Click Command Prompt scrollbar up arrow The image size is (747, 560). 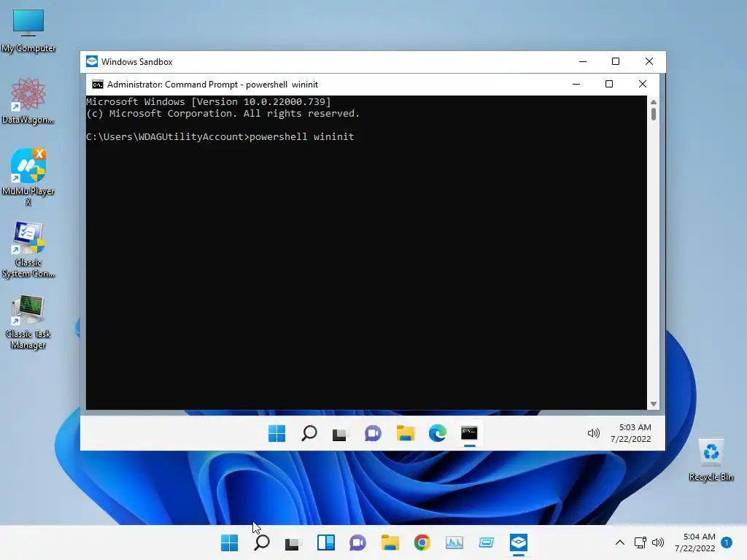point(654,102)
